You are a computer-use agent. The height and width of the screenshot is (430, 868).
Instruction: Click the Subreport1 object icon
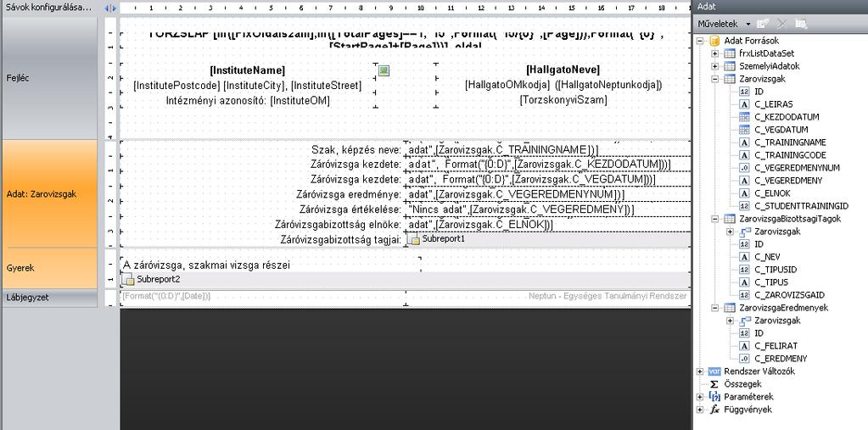pos(413,239)
